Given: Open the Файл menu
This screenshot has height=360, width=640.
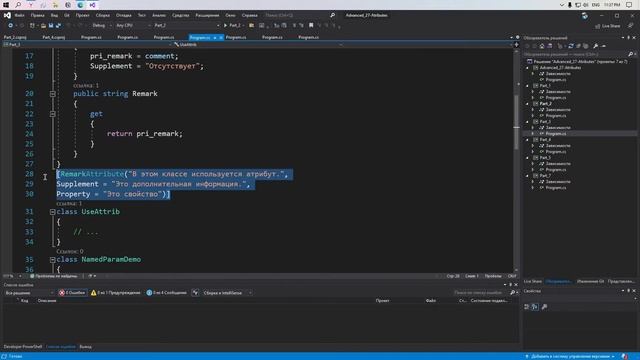Looking at the screenshot, I should (x=19, y=15).
